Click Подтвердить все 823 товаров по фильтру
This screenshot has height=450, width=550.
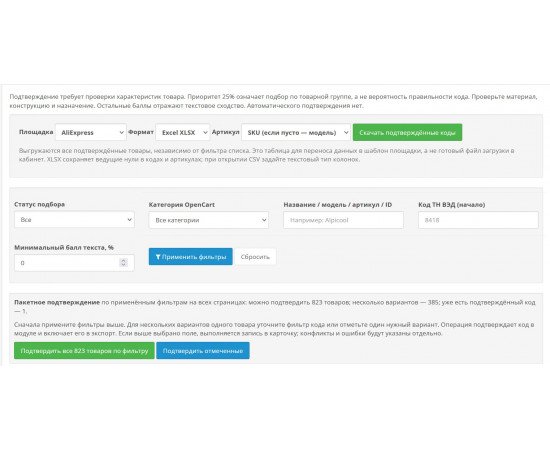[84, 350]
